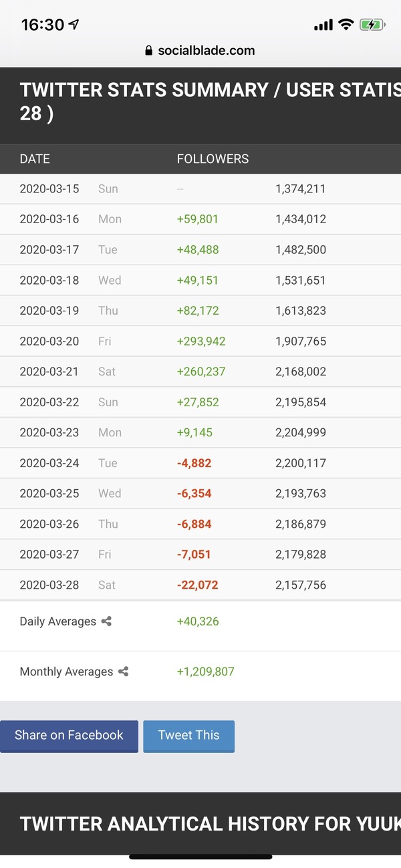Tap the lock icon beside socialblade.com
Viewport: 401px width, 868px height.
[x=149, y=51]
